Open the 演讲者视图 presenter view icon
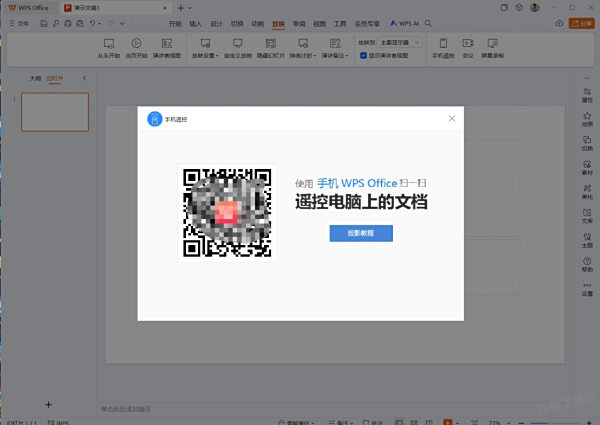This screenshot has height=425, width=600. coord(167,43)
